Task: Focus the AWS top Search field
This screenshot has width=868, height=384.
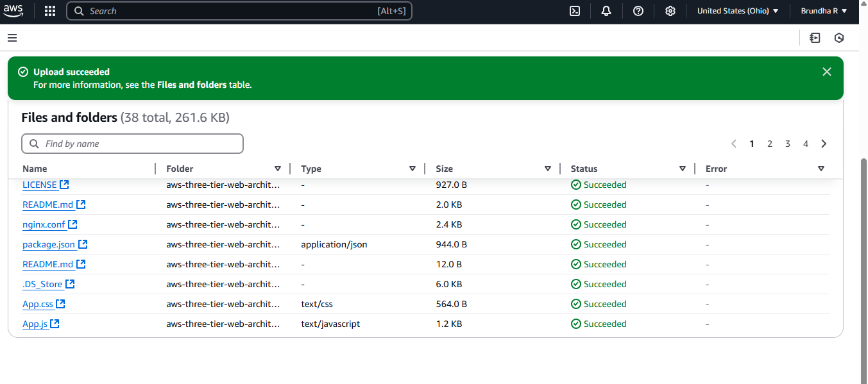Action: 239,11
